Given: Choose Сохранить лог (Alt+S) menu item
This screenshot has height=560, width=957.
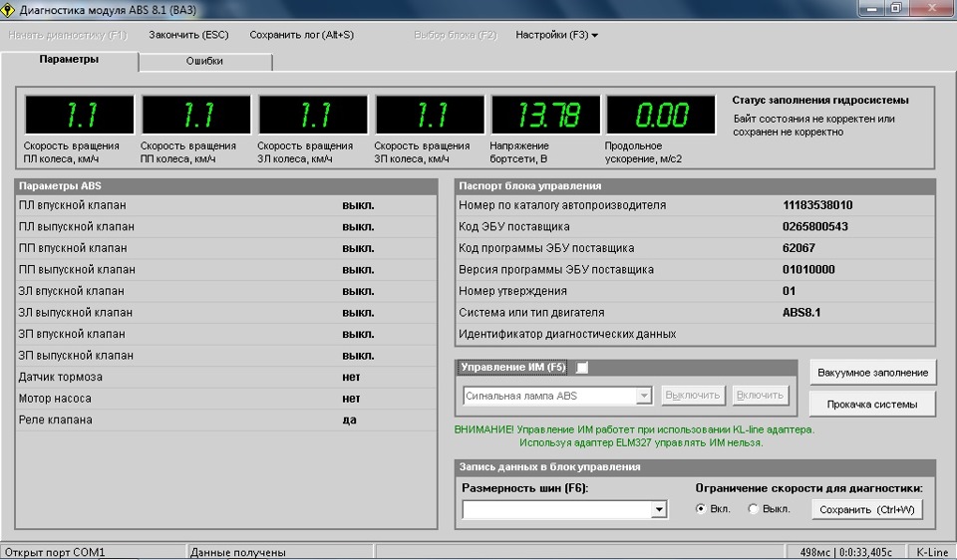Looking at the screenshot, I should tap(301, 35).
